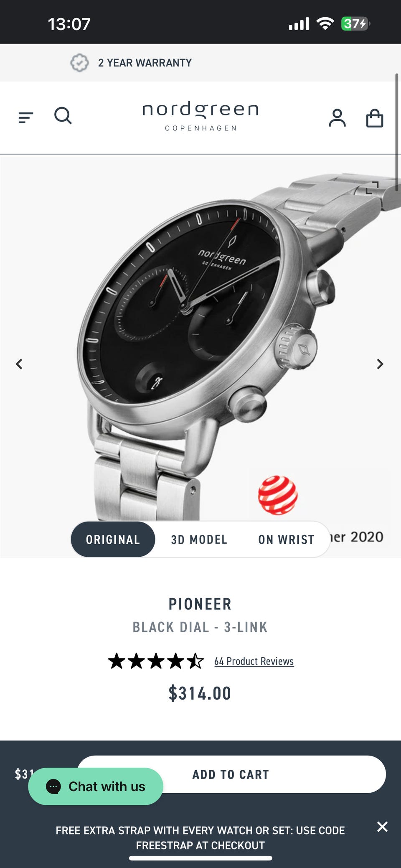Show previous product image arrow
Screen dimensions: 401x868
(x=19, y=364)
